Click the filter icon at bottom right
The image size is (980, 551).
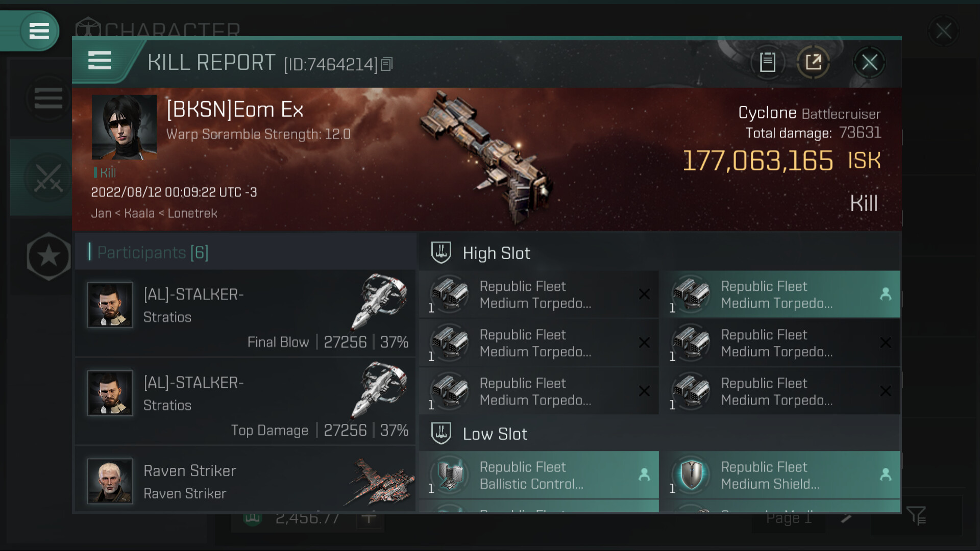[x=917, y=515]
